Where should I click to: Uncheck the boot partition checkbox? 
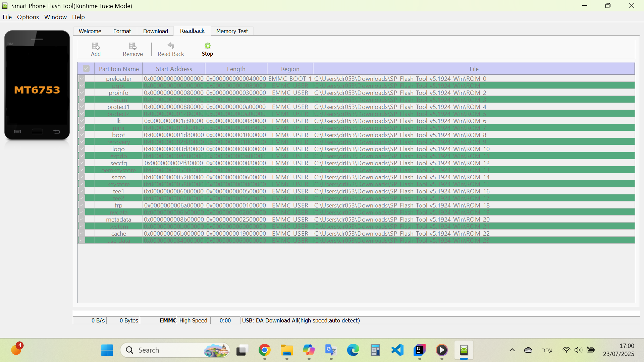82,134
